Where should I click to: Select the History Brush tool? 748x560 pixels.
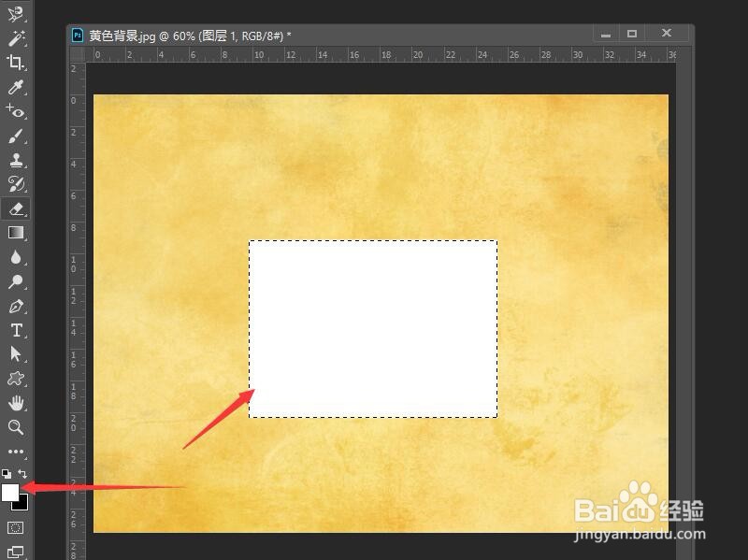[16, 184]
